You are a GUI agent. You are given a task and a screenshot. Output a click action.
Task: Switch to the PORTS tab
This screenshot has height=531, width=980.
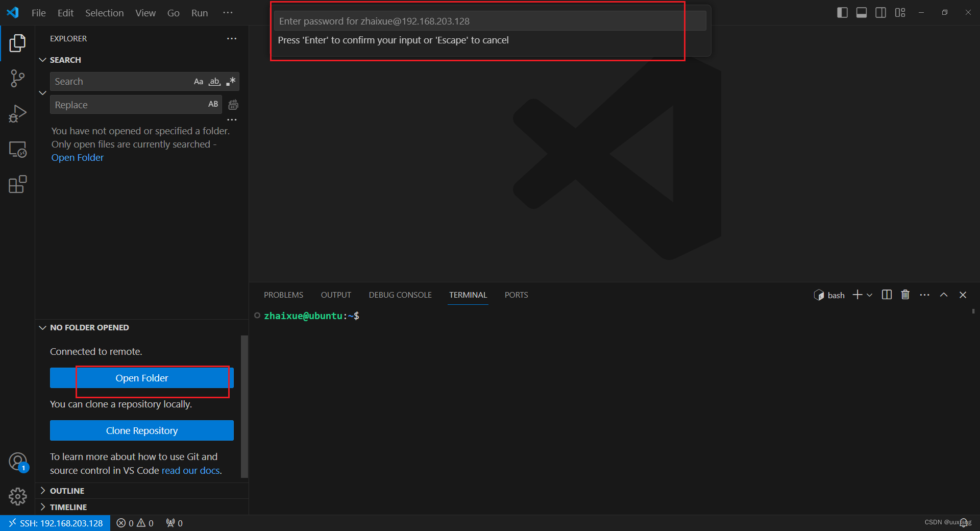pyautogui.click(x=516, y=295)
